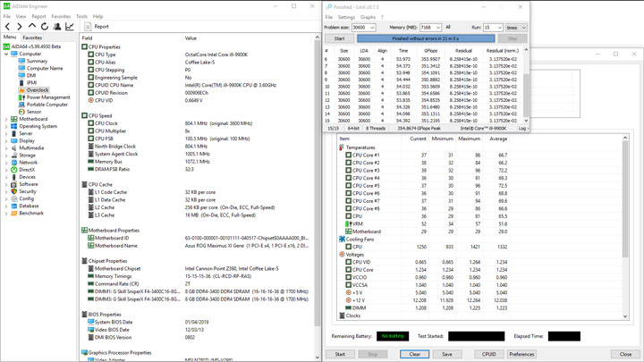Open the Settings menu in LinX
The width and height of the screenshot is (644, 362).
tap(346, 17)
